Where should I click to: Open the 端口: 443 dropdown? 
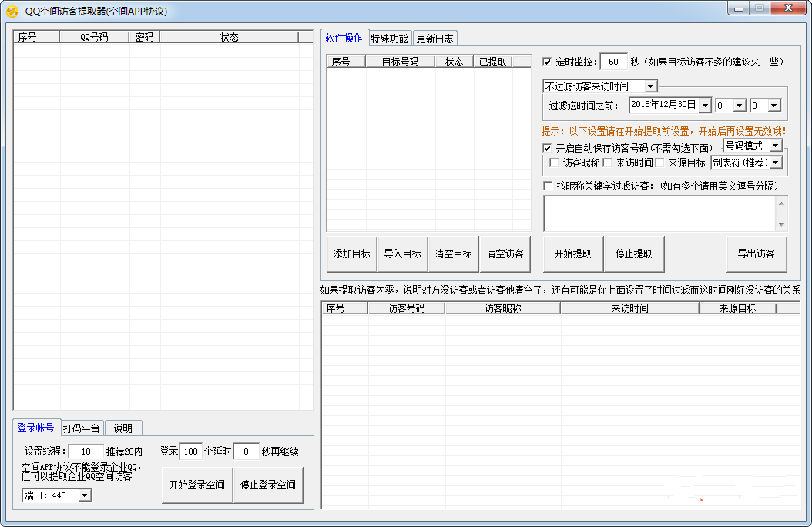point(85,495)
